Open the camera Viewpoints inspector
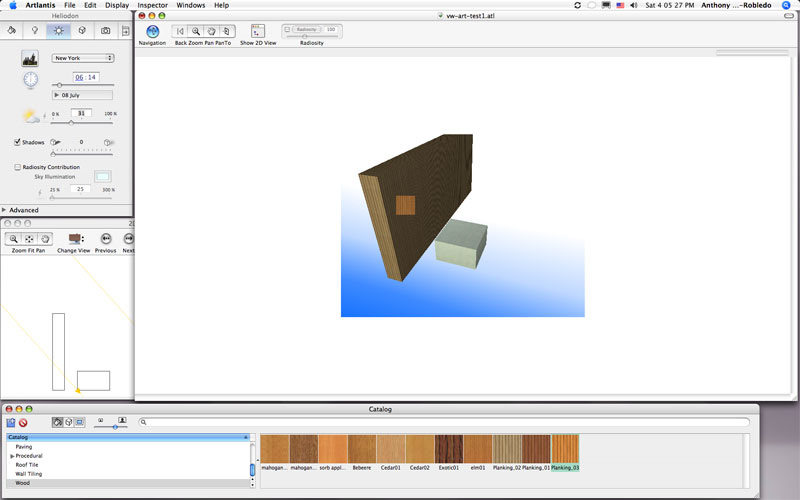The height and width of the screenshot is (500, 800). 105,31
